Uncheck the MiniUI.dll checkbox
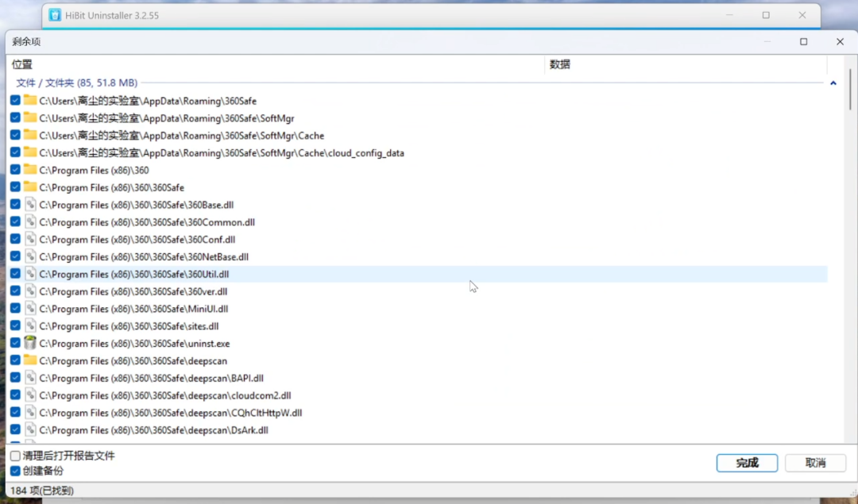This screenshot has width=858, height=504. (15, 308)
